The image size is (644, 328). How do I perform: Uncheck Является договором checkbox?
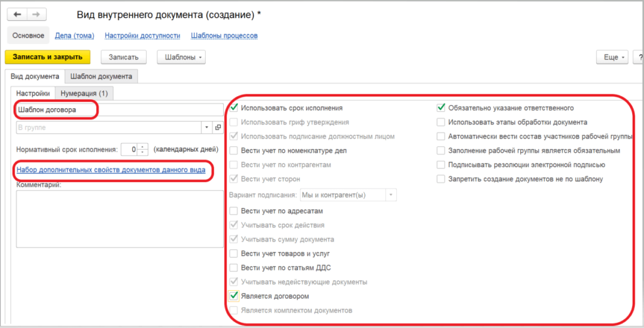(x=234, y=295)
